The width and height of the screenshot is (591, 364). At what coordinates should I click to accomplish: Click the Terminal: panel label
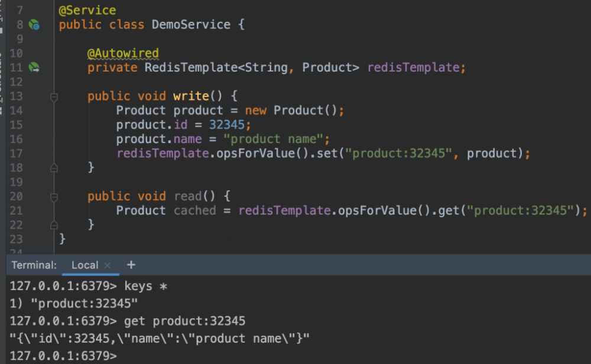(33, 265)
